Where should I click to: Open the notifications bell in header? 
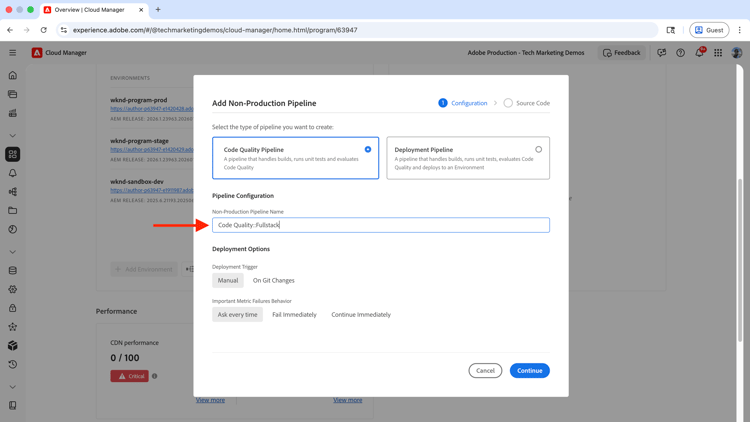click(x=699, y=53)
